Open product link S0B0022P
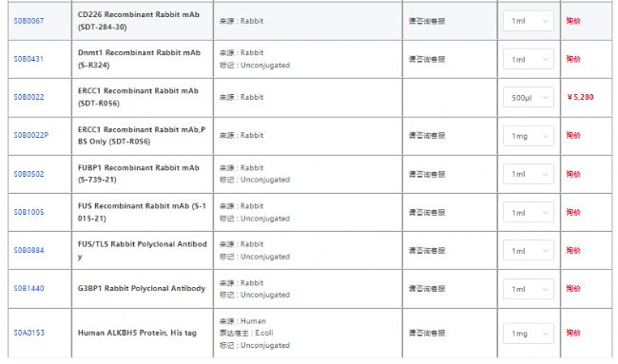The height and width of the screenshot is (364, 618). coord(31,135)
